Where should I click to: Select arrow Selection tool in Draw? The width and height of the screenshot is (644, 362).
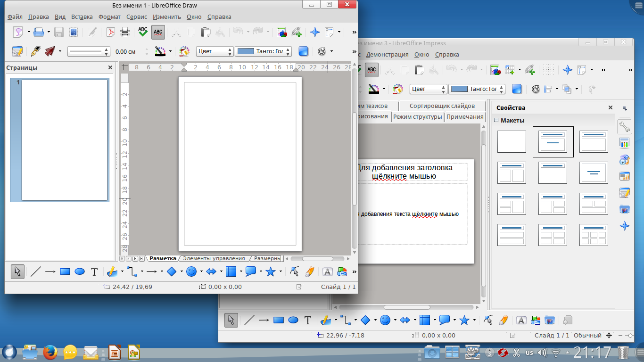click(x=17, y=271)
